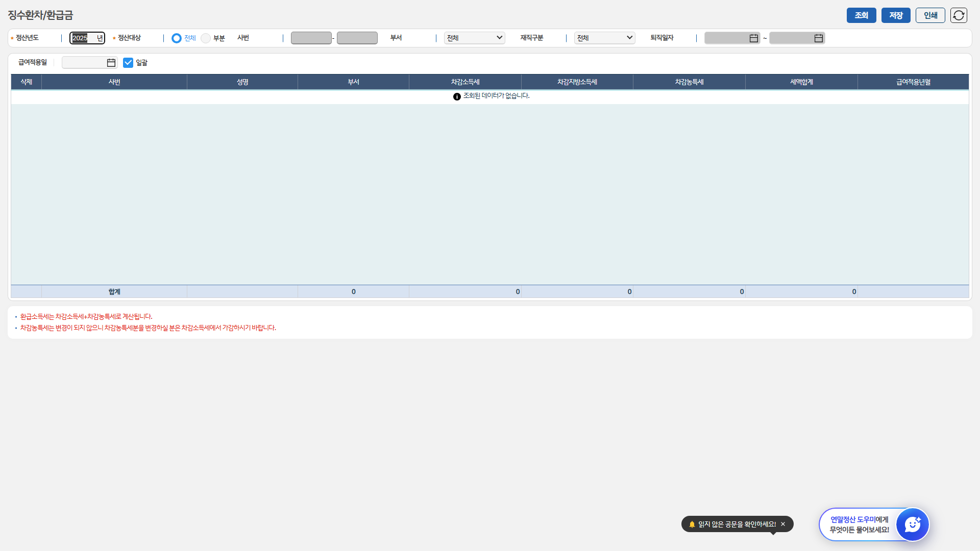This screenshot has height=551, width=980.
Task: Click the 세액합계 column header
Action: point(801,82)
